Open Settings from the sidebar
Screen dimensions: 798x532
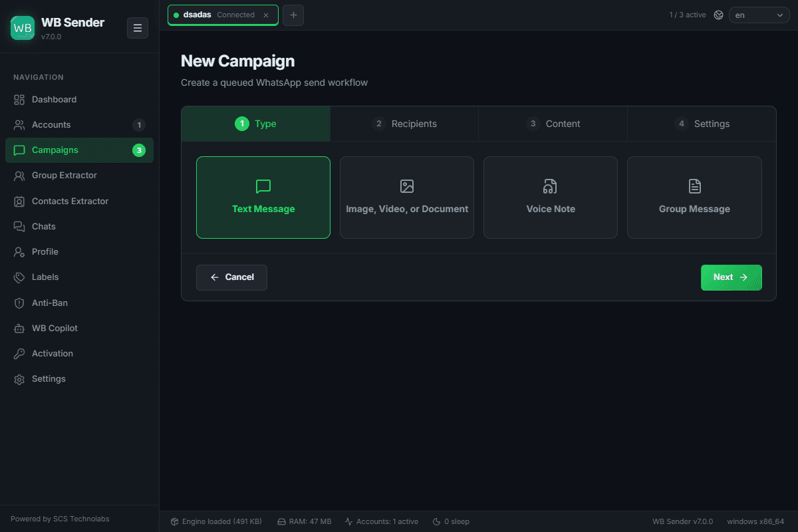(79, 379)
